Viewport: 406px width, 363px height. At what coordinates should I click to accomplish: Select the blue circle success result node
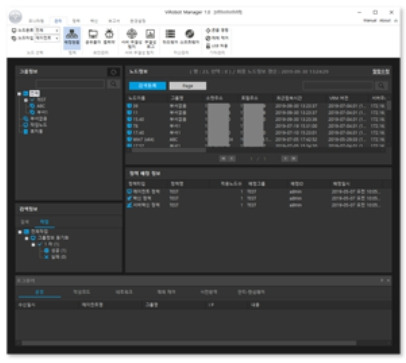[46, 251]
